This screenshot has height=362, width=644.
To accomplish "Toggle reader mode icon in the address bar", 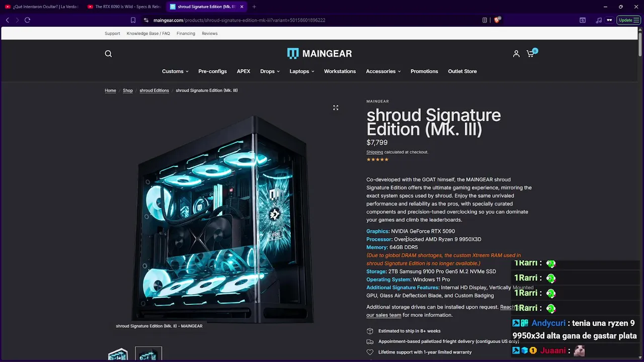I will point(485,20).
